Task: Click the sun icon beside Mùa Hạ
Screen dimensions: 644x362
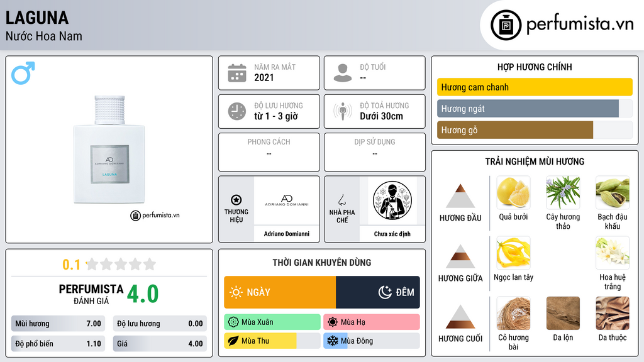Action: click(333, 322)
